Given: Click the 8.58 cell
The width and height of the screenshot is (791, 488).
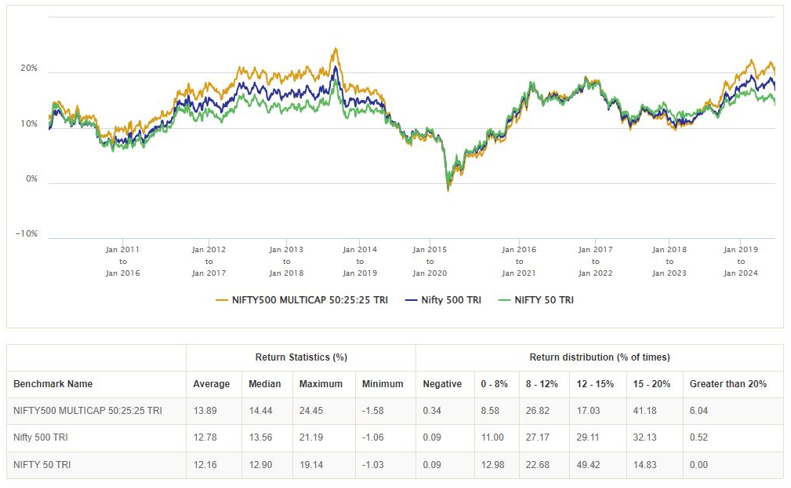Looking at the screenshot, I should [x=490, y=411].
